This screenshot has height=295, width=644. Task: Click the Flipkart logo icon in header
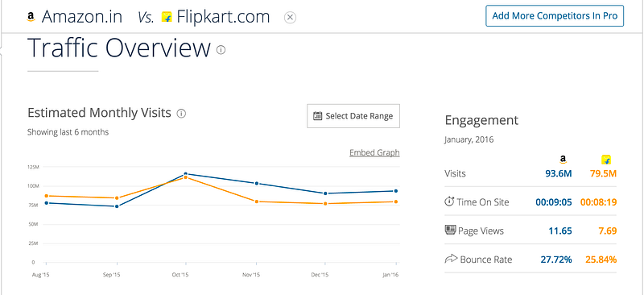click(x=167, y=17)
